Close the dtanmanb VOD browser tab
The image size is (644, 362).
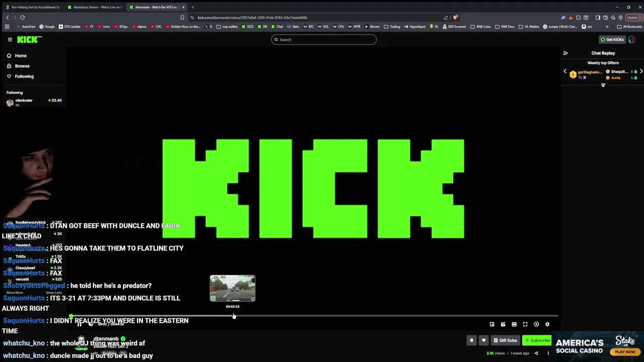click(x=183, y=7)
